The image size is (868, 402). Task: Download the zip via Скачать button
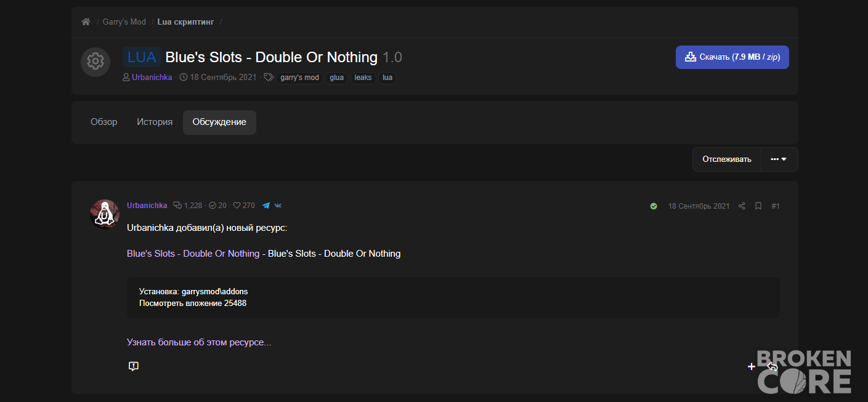pos(732,57)
